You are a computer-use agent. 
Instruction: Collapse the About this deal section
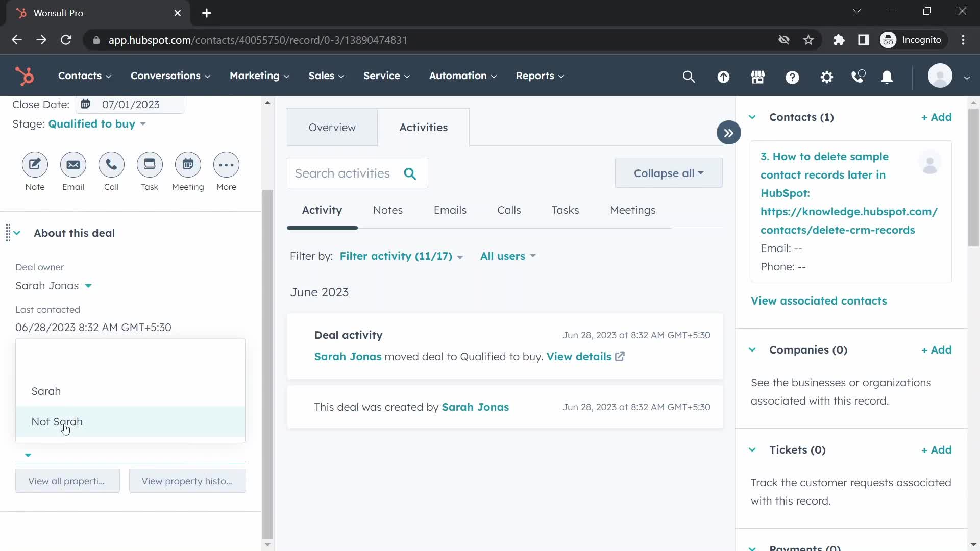tap(17, 233)
